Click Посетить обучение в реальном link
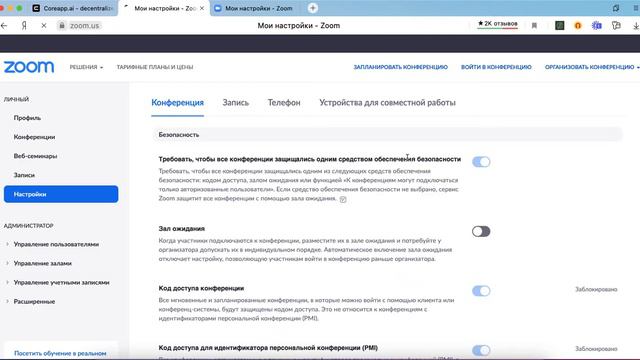Viewport: 640px width, 360px height. pyautogui.click(x=60, y=353)
